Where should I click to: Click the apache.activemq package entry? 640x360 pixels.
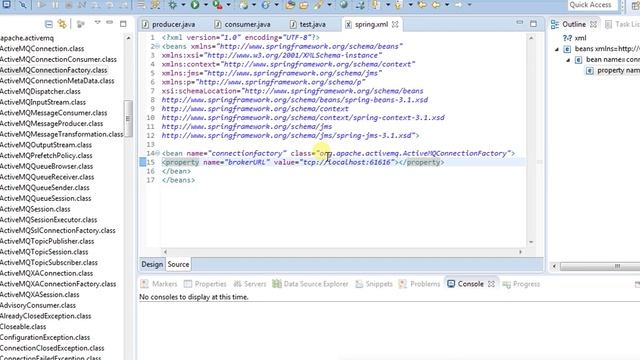tap(27, 38)
